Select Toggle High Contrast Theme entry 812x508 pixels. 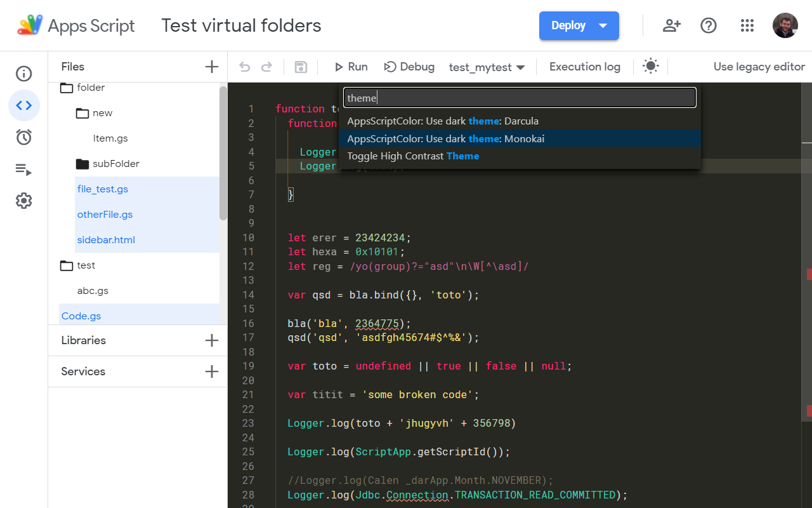[414, 156]
